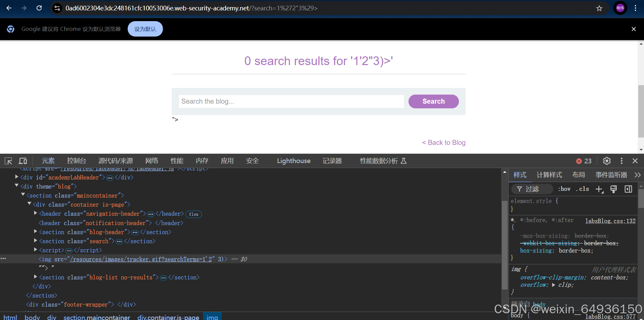The width and height of the screenshot is (644, 320).
Task: Collapse the div container is-page node
Action: tap(29, 204)
